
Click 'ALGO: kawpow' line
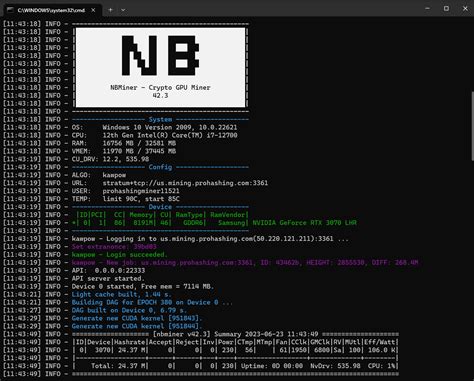(x=99, y=175)
